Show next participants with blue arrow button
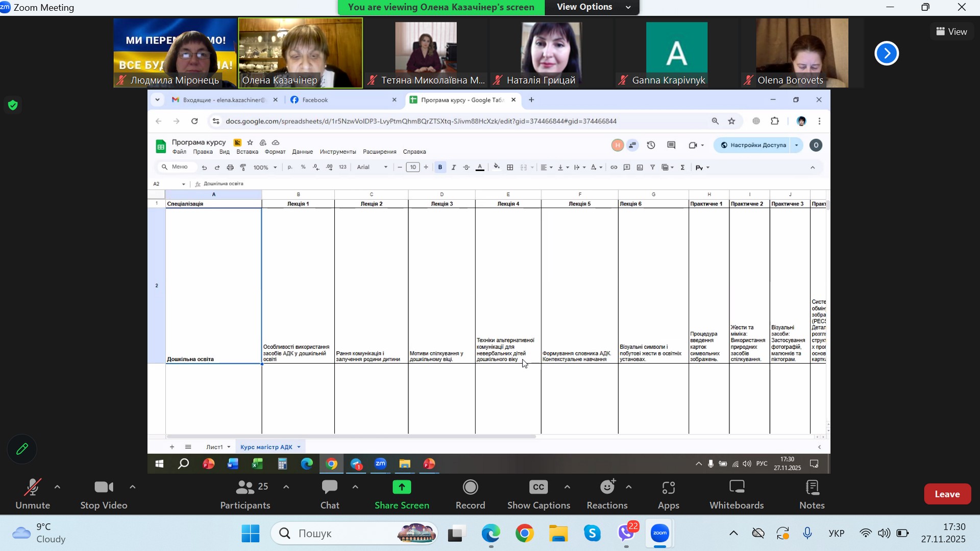The image size is (980, 551). click(x=887, y=53)
